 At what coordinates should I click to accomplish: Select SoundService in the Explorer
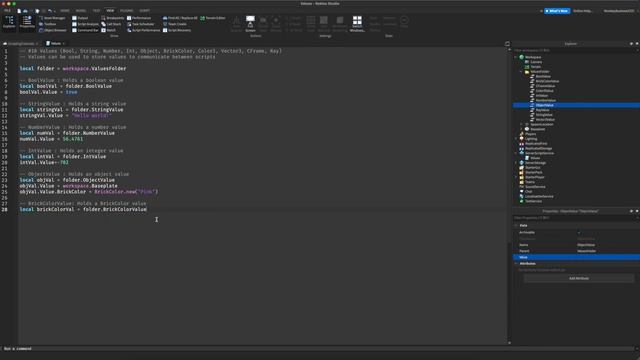535,187
